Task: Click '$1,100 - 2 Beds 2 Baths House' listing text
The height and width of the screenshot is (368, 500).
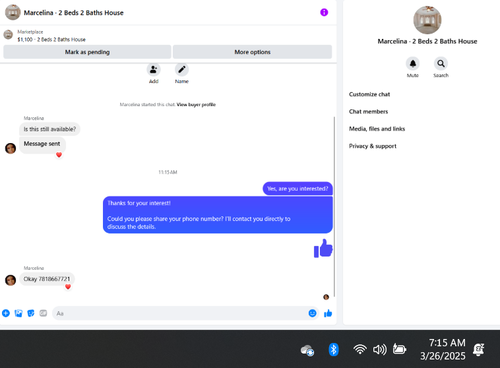Action: click(51, 40)
